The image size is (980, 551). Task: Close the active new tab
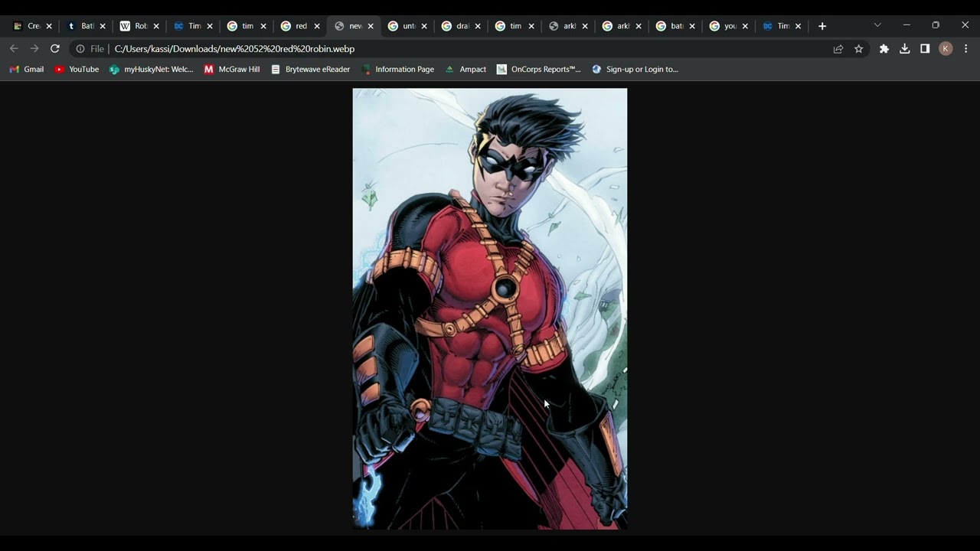371,26
